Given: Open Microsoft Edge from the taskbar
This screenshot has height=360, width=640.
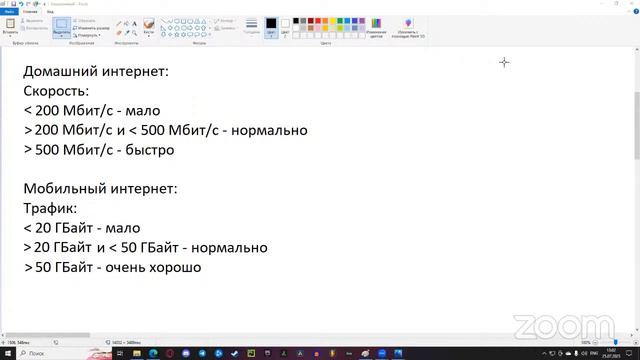Looking at the screenshot, I should click(x=153, y=353).
